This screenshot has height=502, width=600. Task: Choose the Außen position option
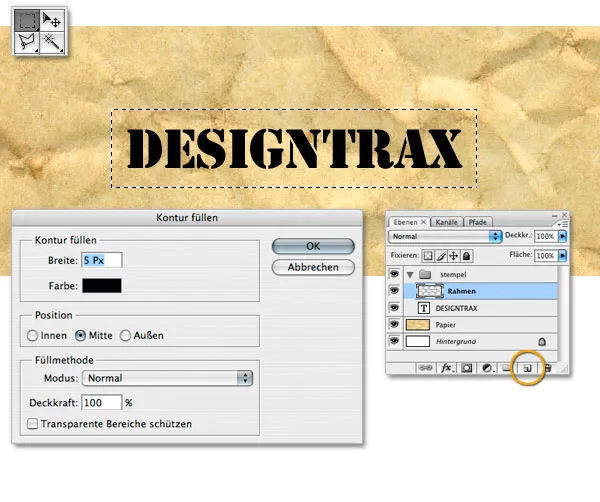point(126,335)
